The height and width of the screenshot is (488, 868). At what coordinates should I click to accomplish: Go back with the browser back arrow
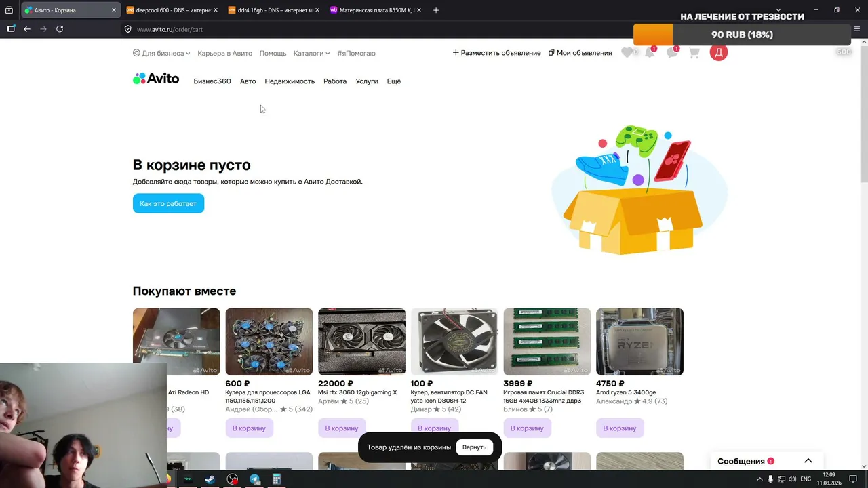(27, 29)
